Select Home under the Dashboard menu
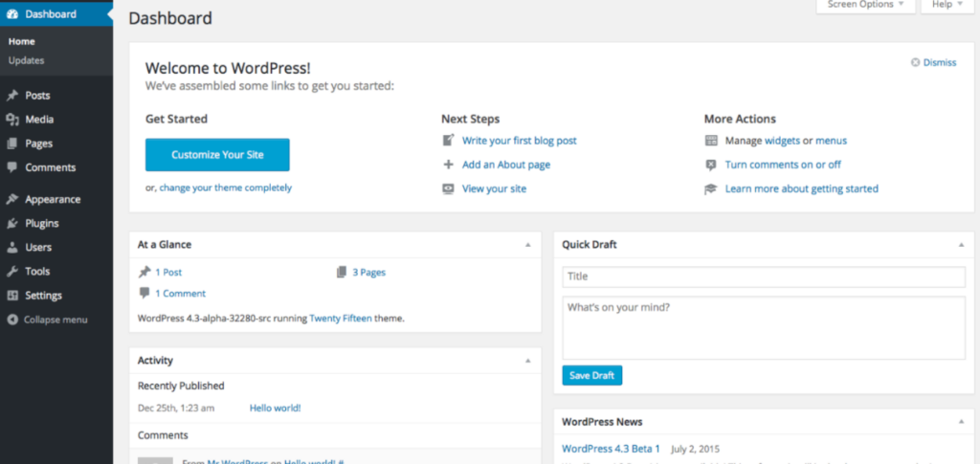The width and height of the screenshot is (980, 464). pyautogui.click(x=21, y=42)
